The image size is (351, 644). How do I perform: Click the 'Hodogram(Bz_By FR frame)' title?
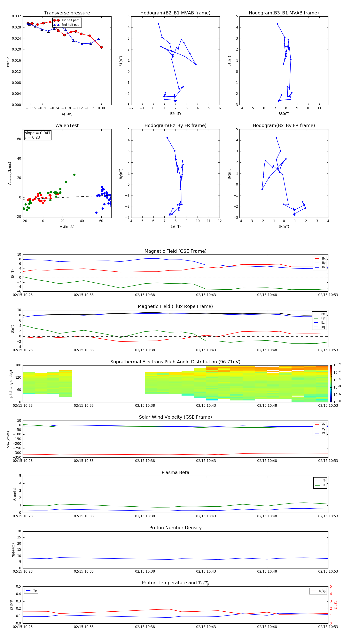(x=175, y=125)
